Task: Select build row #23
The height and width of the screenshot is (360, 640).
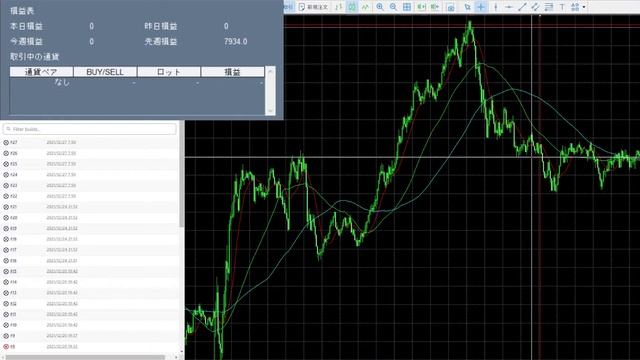Action: (x=90, y=185)
